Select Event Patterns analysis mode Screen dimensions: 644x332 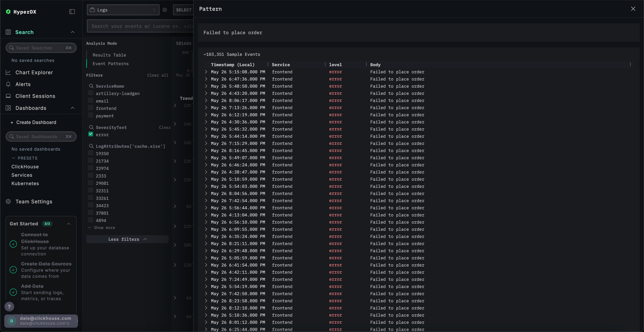pos(111,64)
